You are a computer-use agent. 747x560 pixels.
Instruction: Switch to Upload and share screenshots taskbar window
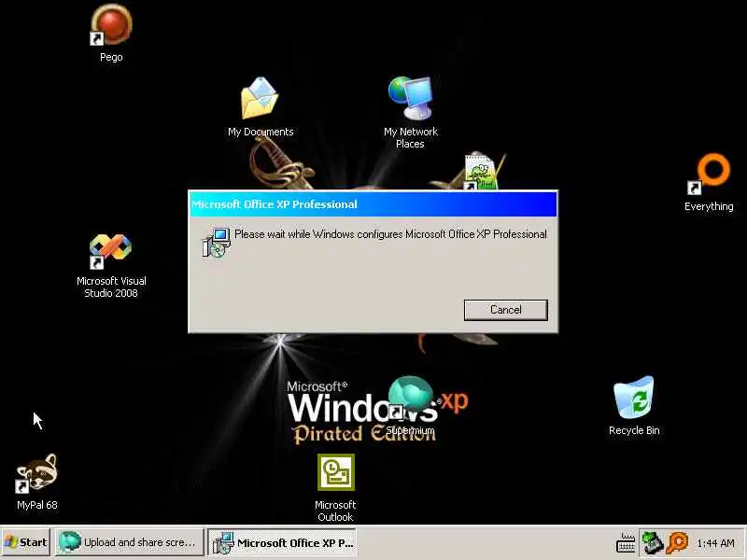click(129, 542)
